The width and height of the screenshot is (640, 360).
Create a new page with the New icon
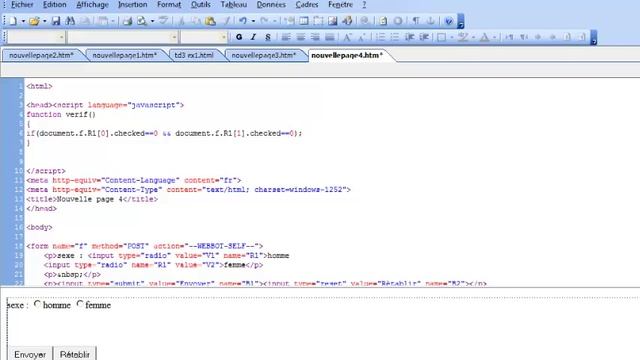pyautogui.click(x=13, y=21)
